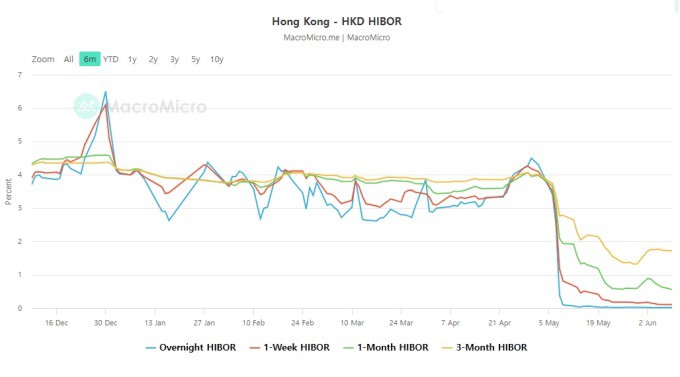Click the 24 Mar x-axis label
Screen dimensions: 680x377
(x=401, y=323)
